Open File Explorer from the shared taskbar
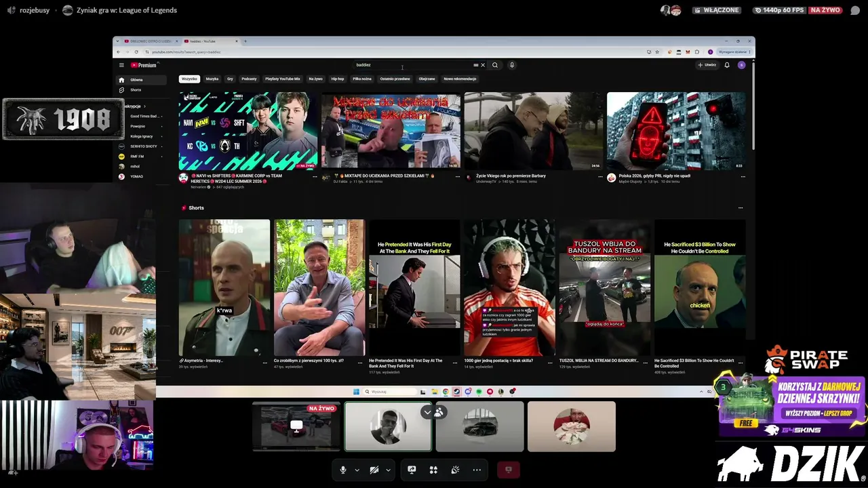Image resolution: width=868 pixels, height=488 pixels. click(x=434, y=392)
